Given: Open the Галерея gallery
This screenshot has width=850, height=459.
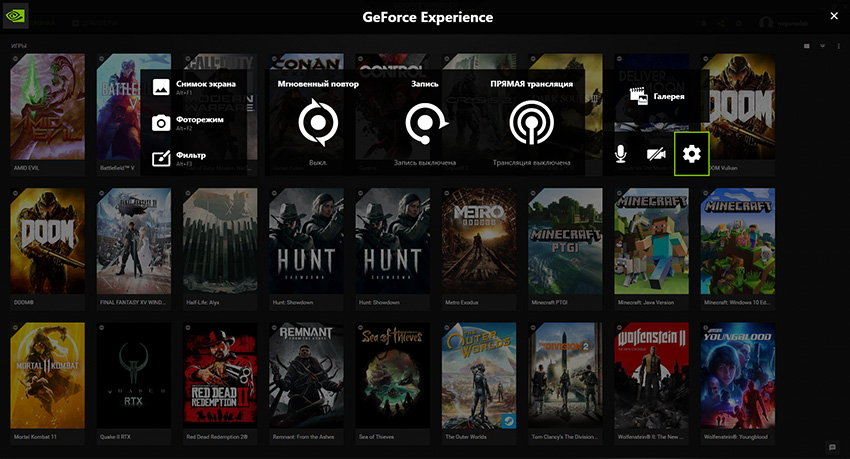Looking at the screenshot, I should [x=657, y=96].
